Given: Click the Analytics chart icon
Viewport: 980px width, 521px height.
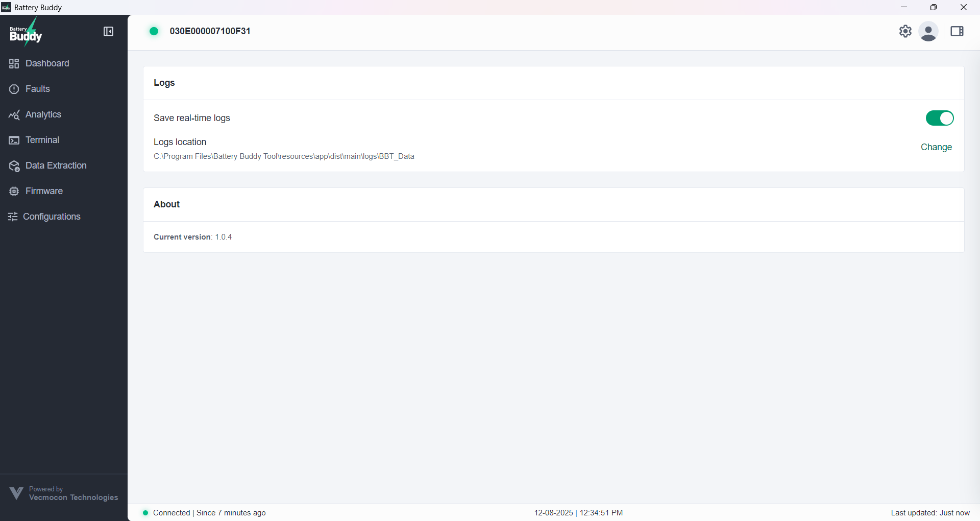Looking at the screenshot, I should click(x=14, y=115).
